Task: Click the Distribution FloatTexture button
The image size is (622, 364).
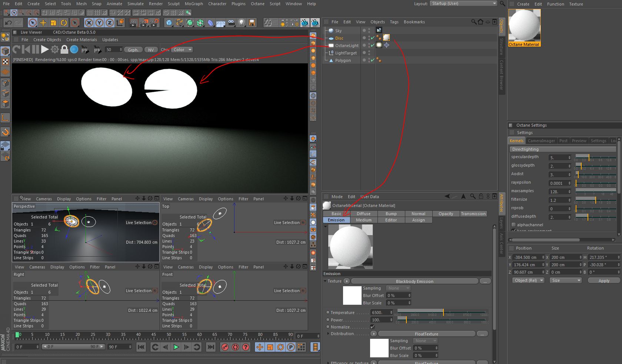Action: 426,334
